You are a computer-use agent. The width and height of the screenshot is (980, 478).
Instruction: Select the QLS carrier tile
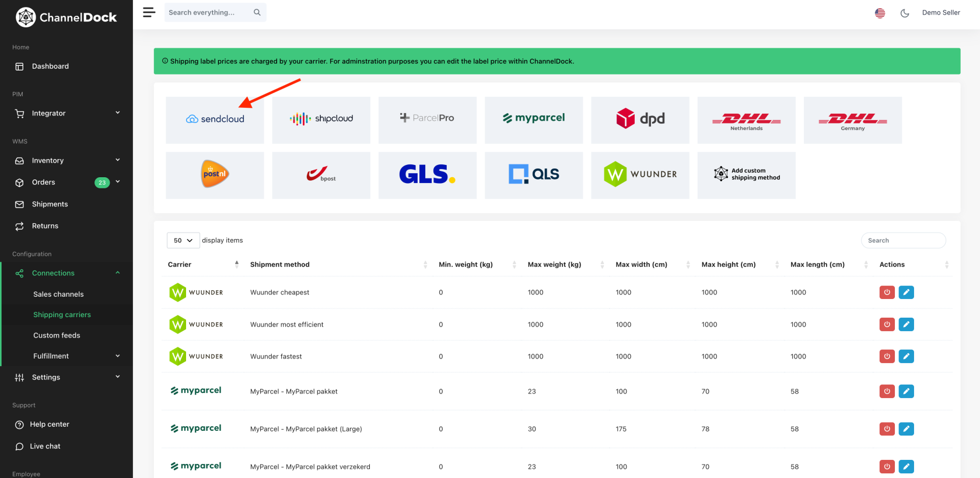534,175
